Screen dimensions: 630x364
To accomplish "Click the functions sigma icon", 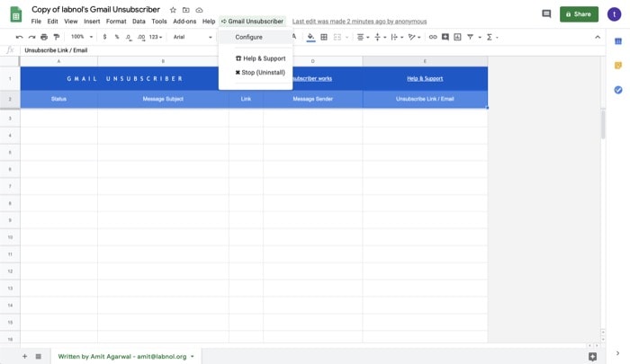I will [490, 37].
